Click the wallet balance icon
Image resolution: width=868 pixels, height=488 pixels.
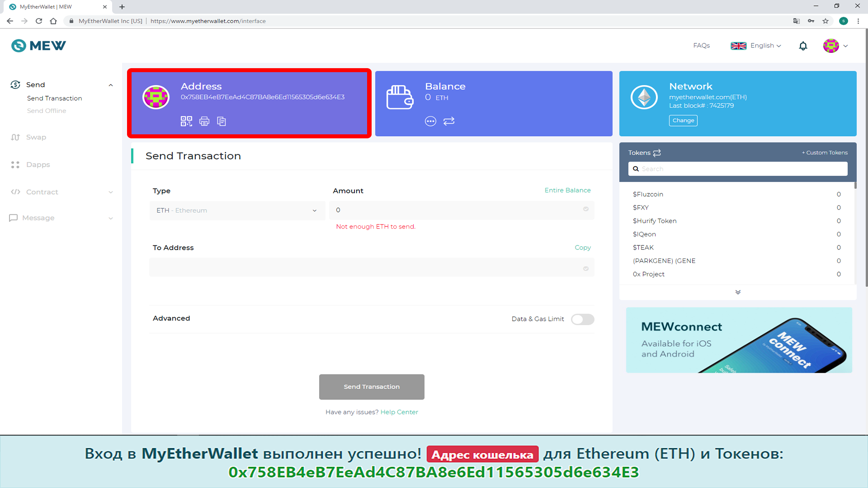tap(400, 97)
